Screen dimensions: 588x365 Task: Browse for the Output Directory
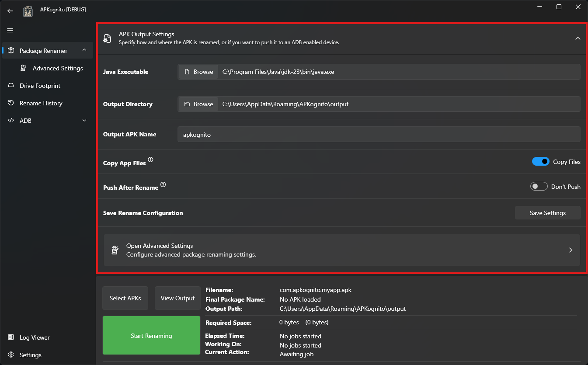(x=198, y=104)
